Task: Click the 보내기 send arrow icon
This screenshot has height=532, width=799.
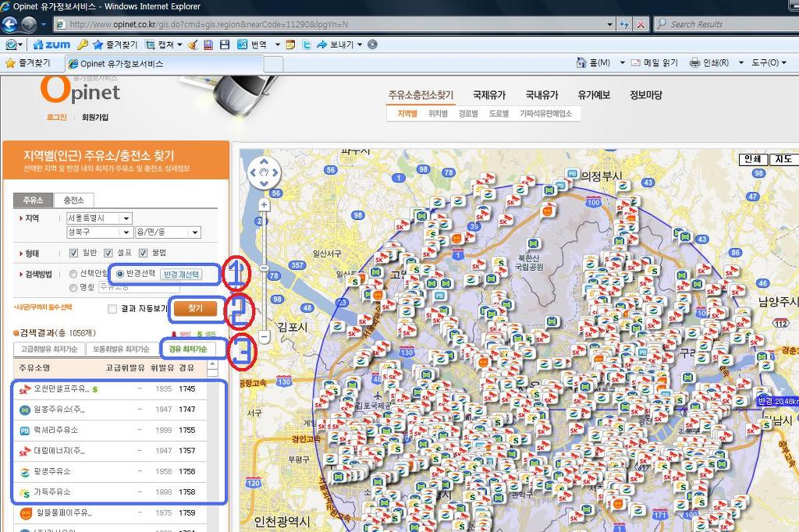Action: (322, 44)
